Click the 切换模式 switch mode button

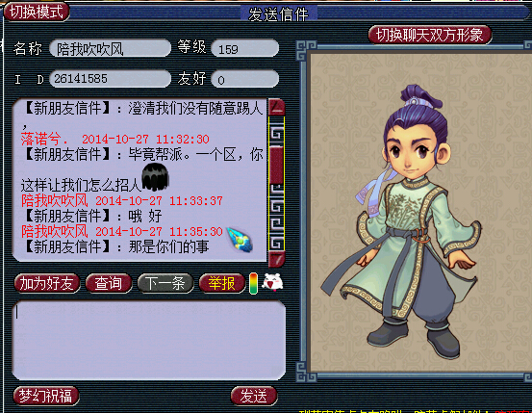point(37,13)
